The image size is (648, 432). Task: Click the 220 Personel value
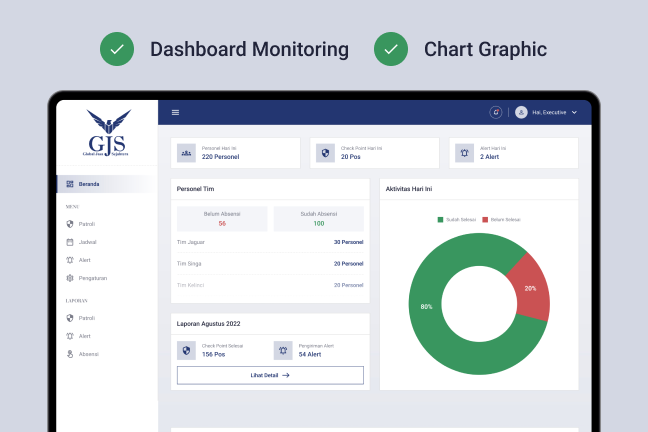coord(220,157)
